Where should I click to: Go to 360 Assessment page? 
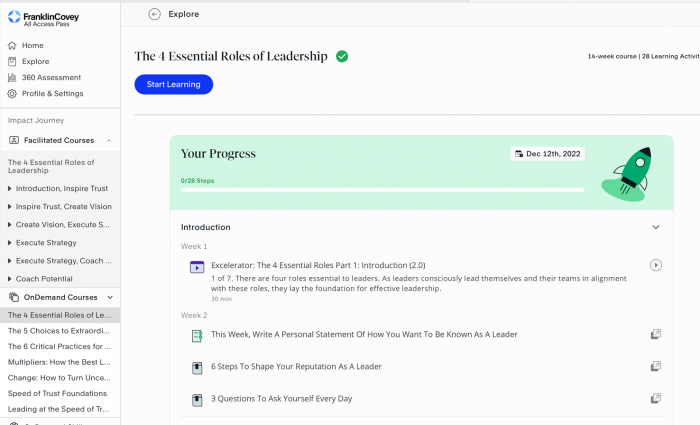click(x=43, y=77)
